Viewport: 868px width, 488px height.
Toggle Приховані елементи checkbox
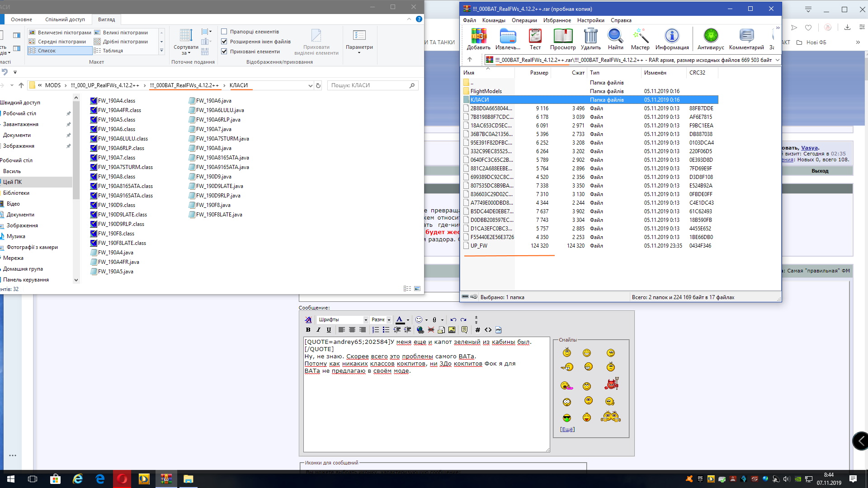[224, 52]
